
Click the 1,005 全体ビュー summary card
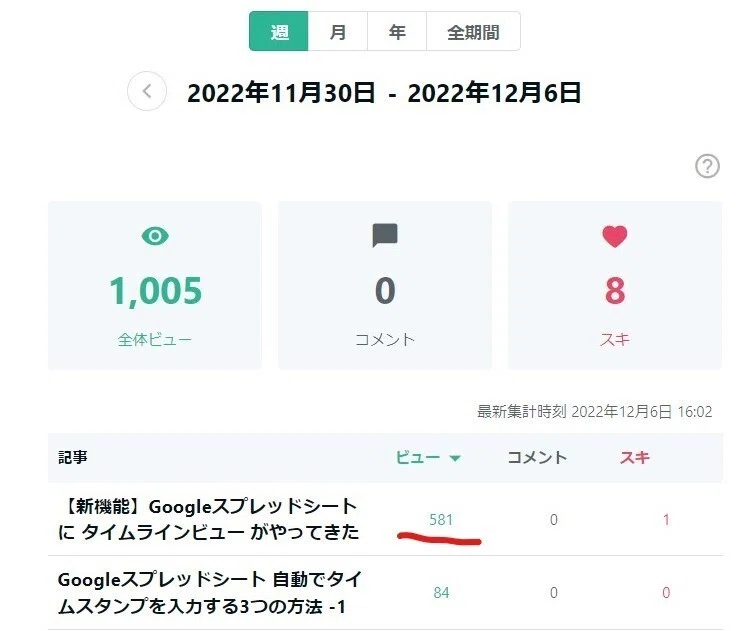[x=155, y=285]
